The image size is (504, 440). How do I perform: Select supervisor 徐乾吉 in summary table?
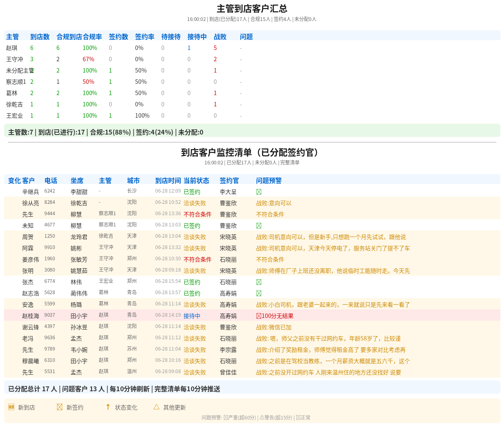click(15, 104)
